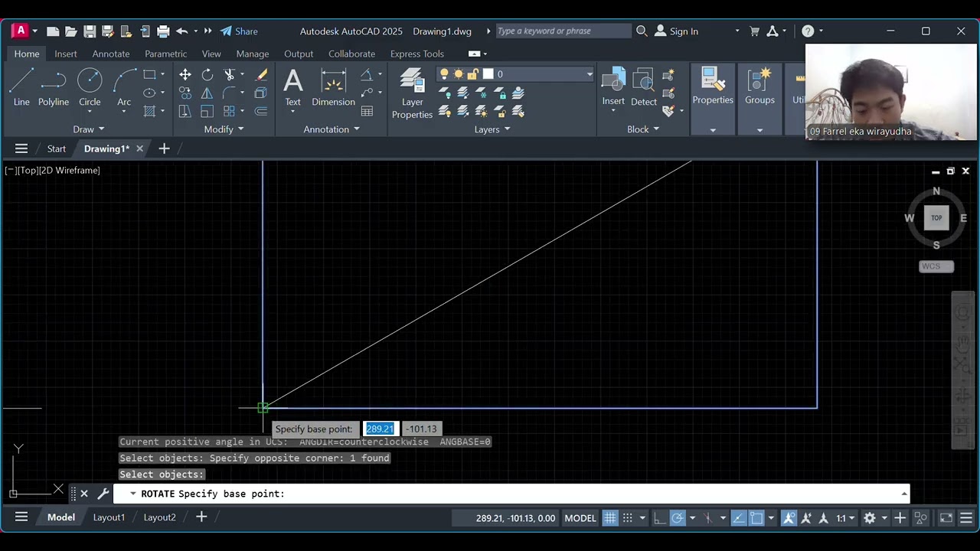Click the layer 0 white color swatch
Screen dimensions: 980x551
pyautogui.click(x=488, y=74)
